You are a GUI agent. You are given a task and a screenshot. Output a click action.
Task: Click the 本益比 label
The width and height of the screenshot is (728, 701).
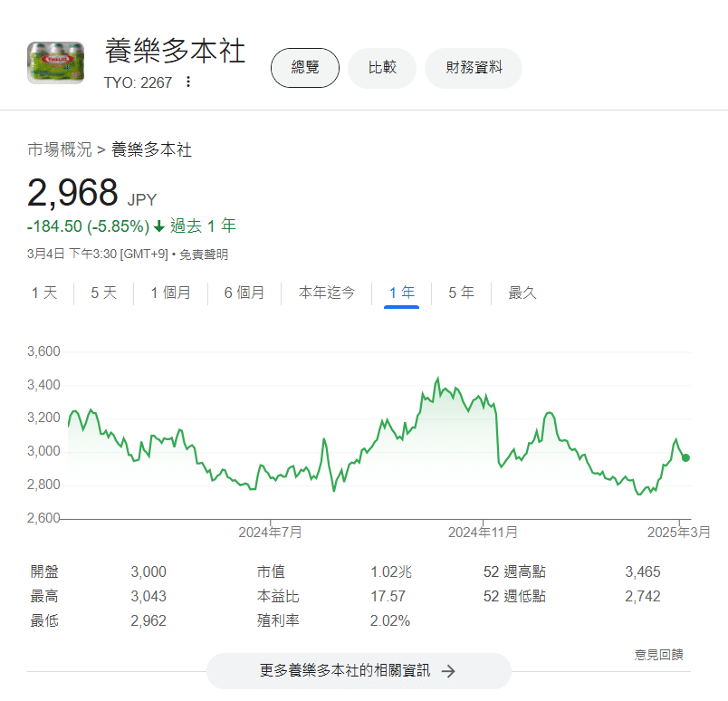click(x=278, y=597)
